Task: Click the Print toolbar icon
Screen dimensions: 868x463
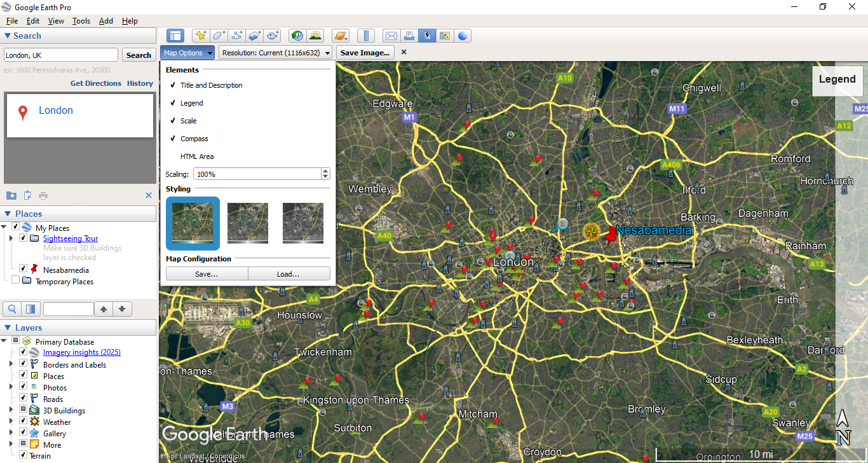Action: [409, 36]
